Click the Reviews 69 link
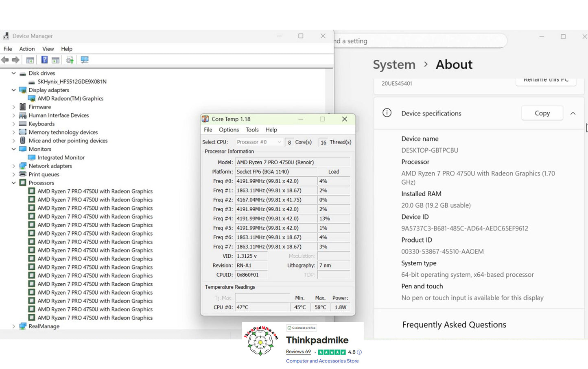588x369 pixels. [298, 352]
